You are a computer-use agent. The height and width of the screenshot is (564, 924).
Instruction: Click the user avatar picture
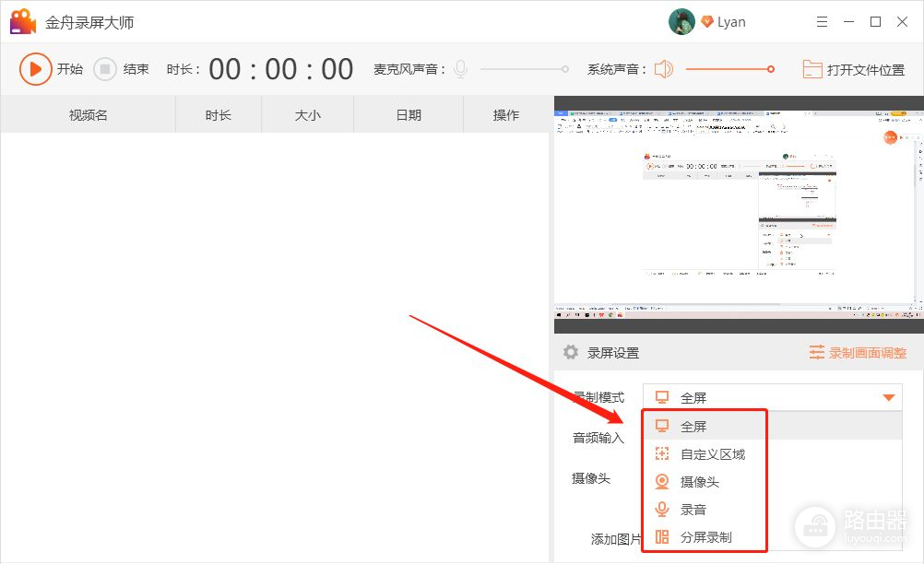(681, 22)
